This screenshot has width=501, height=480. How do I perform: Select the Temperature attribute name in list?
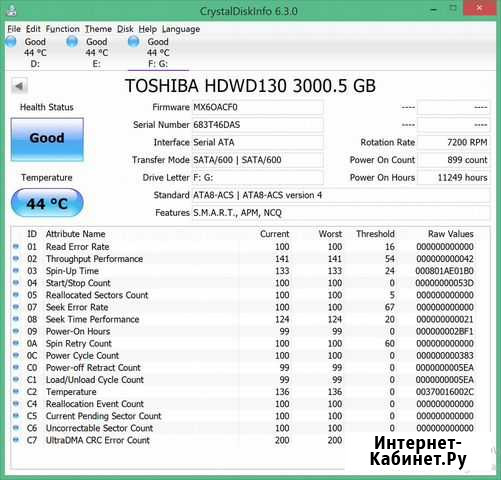pos(71,392)
